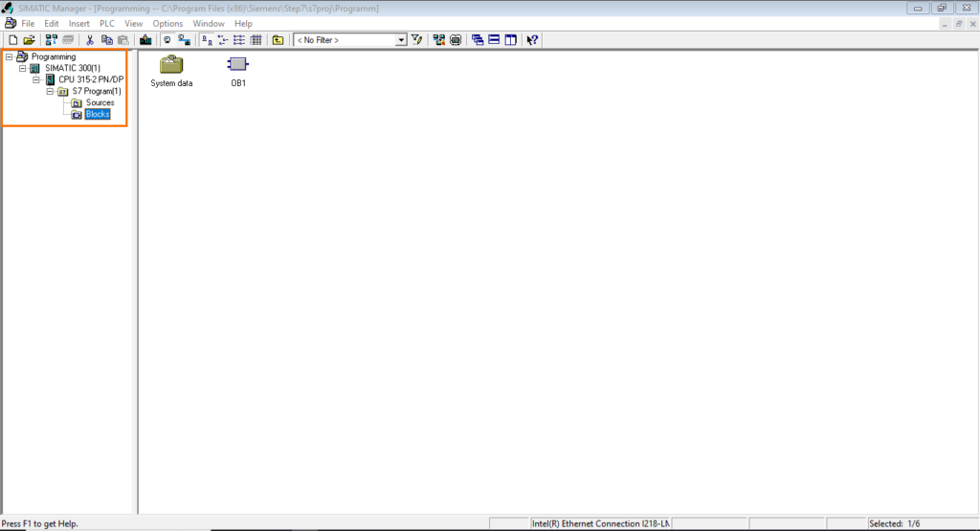Image resolution: width=980 pixels, height=531 pixels.
Task: Select the Blocks folder in tree
Action: (98, 114)
